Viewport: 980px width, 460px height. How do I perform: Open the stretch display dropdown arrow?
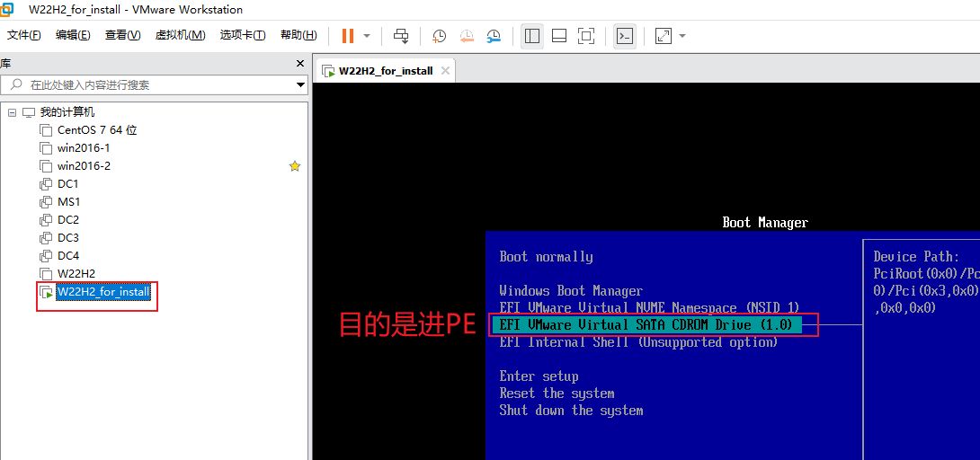(x=682, y=36)
